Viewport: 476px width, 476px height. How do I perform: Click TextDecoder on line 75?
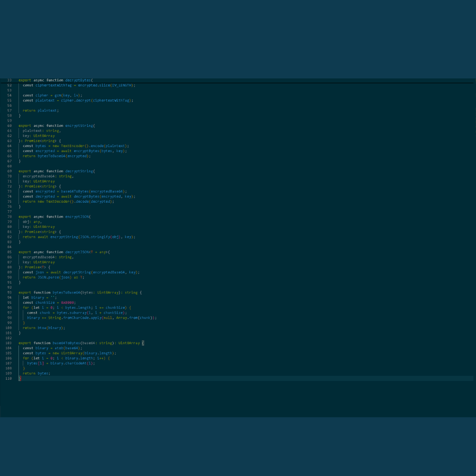coord(58,201)
